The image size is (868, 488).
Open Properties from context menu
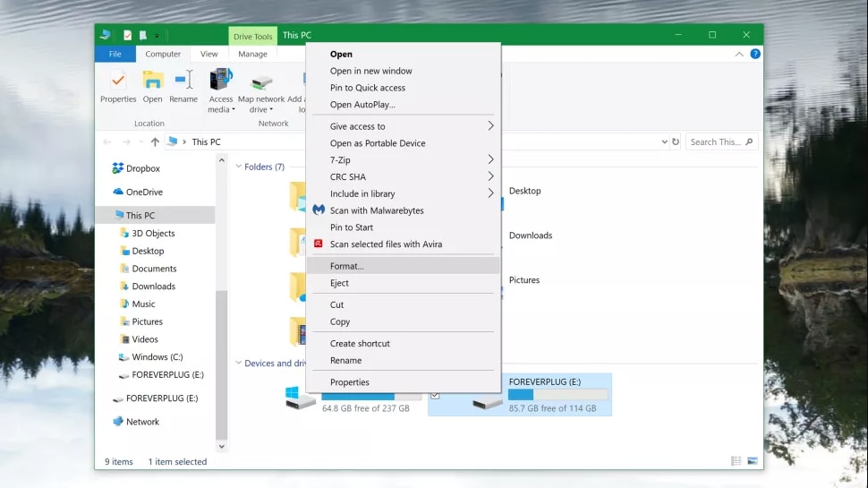click(x=403, y=382)
